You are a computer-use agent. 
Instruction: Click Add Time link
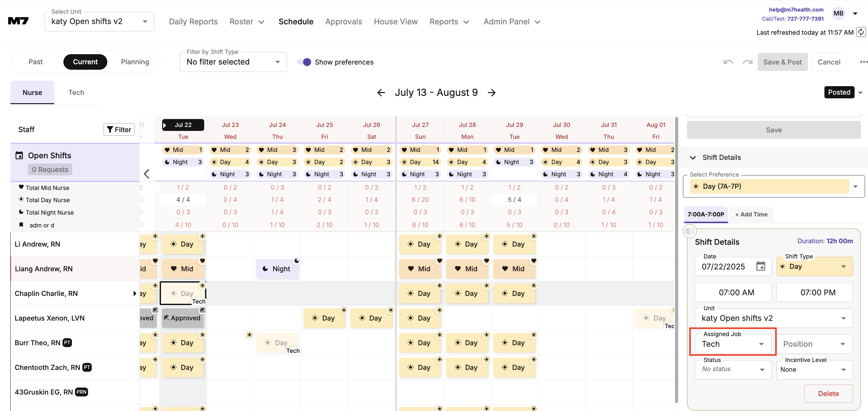pos(751,214)
